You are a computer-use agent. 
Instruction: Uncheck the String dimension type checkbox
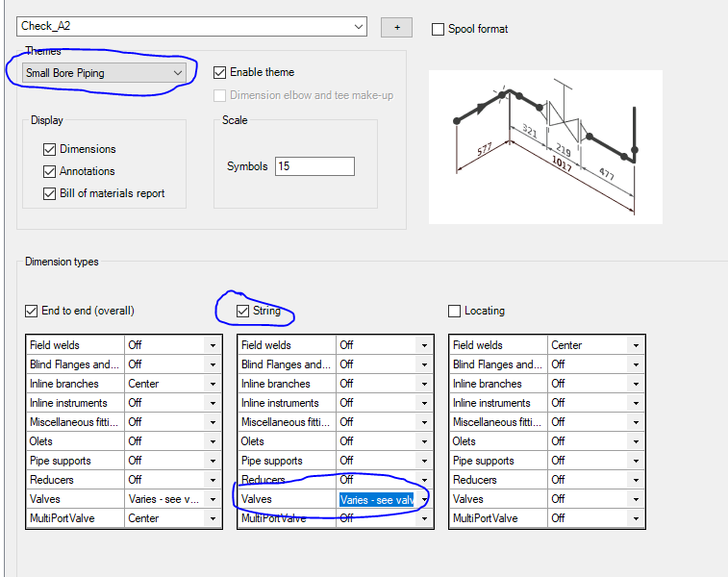coord(243,311)
